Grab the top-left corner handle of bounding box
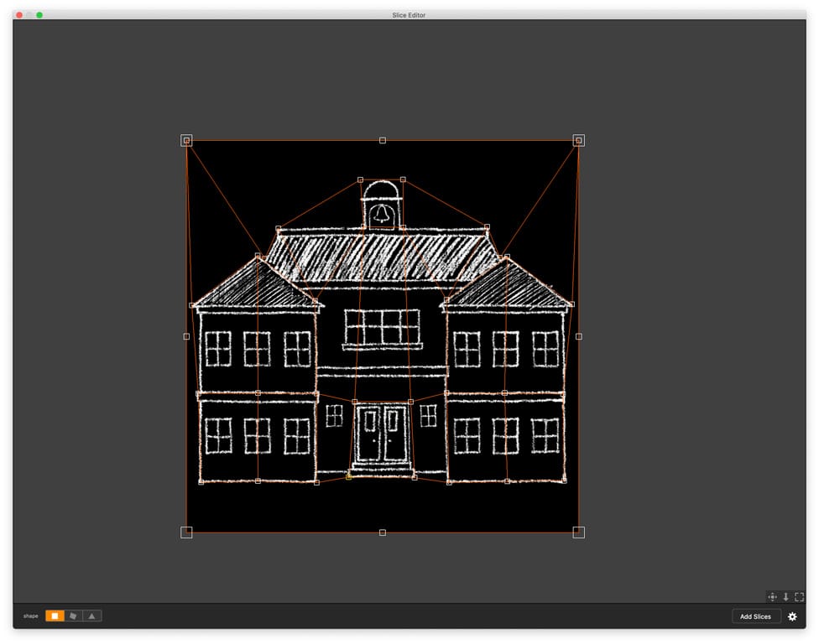Screen dimensions: 819x644 pyautogui.click(x=186, y=140)
